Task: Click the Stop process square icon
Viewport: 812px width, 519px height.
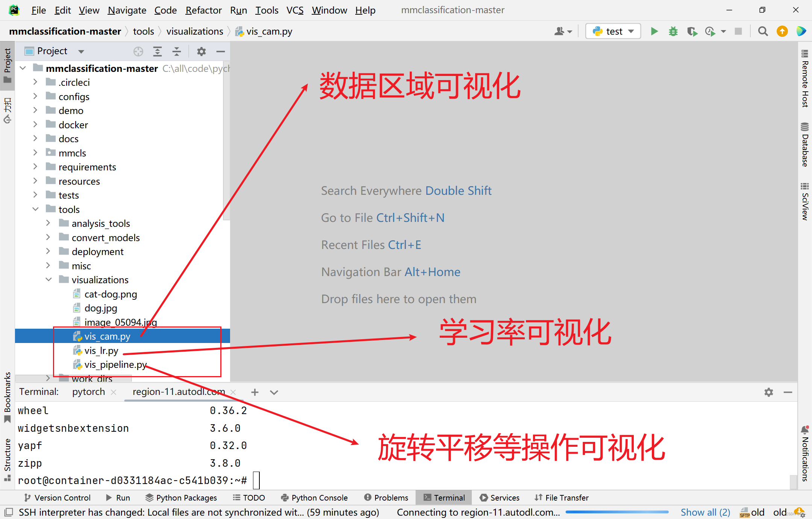Action: click(x=738, y=31)
